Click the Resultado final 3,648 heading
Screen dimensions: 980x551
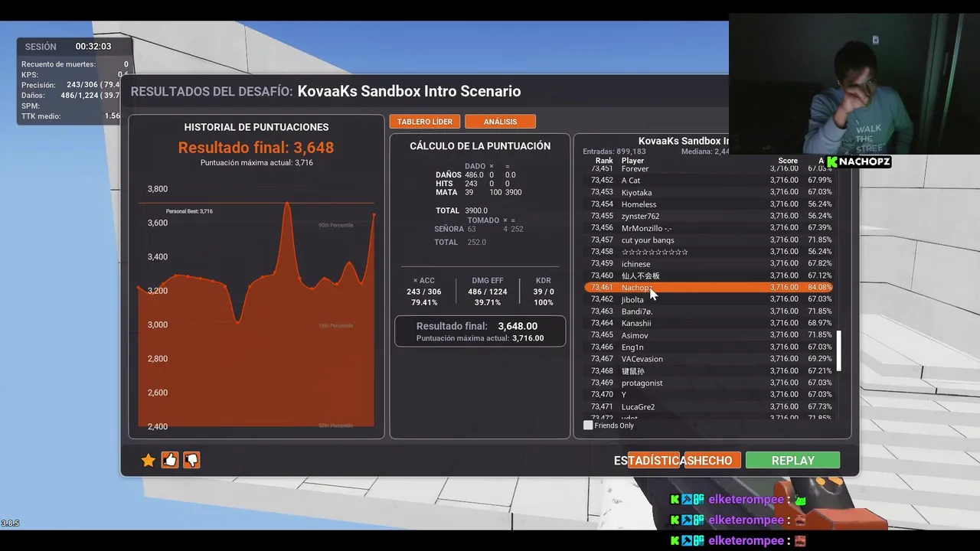(x=256, y=148)
